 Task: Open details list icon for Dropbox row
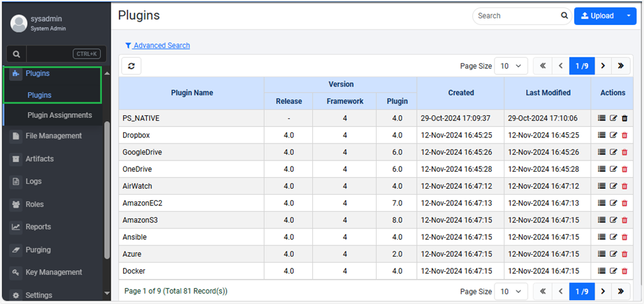pyautogui.click(x=602, y=135)
